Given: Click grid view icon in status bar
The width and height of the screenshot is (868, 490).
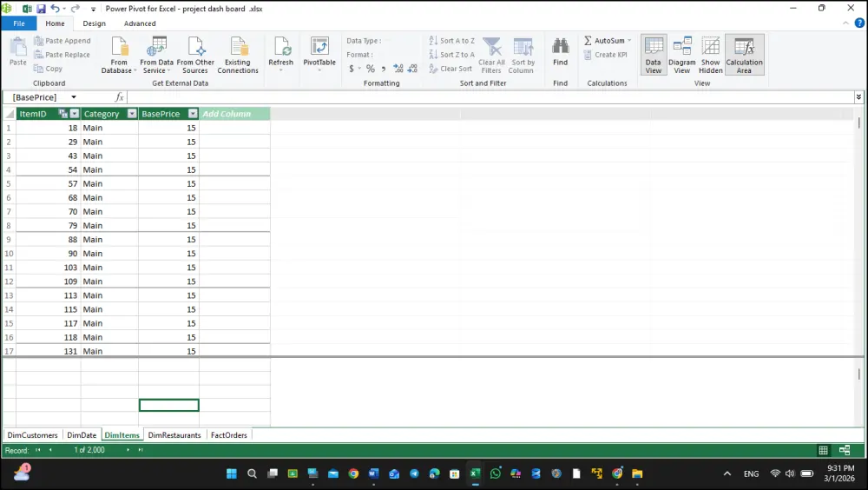Looking at the screenshot, I should click(823, 450).
